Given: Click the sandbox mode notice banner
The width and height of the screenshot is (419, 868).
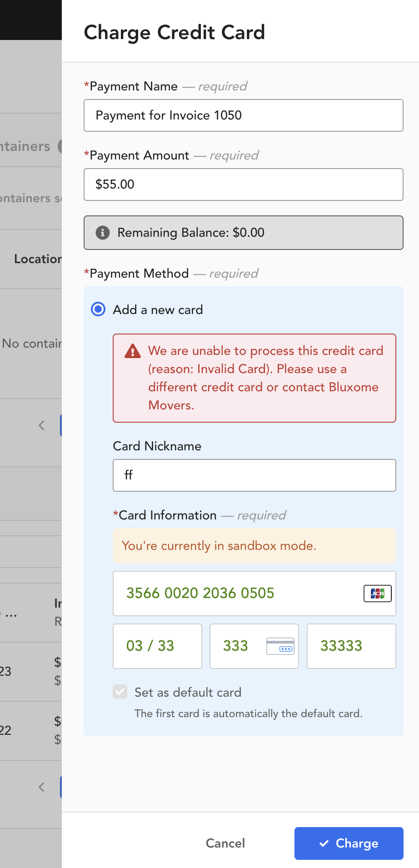Looking at the screenshot, I should 254,545.
